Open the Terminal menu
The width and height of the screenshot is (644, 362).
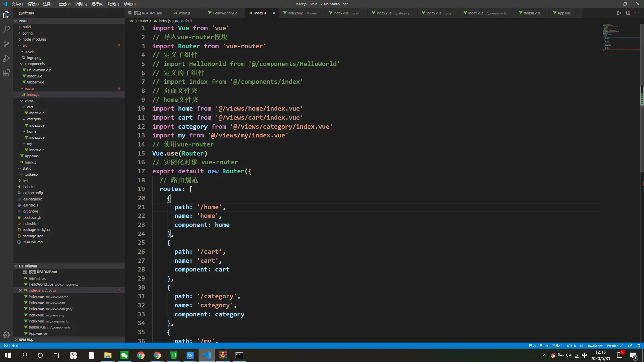[x=113, y=4]
